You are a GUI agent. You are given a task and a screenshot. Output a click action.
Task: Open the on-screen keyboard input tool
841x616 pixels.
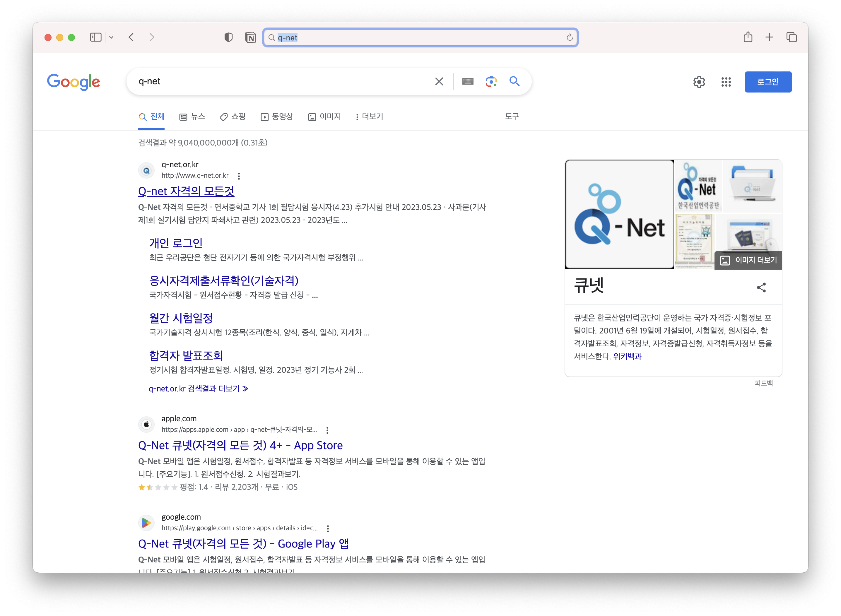tap(468, 81)
